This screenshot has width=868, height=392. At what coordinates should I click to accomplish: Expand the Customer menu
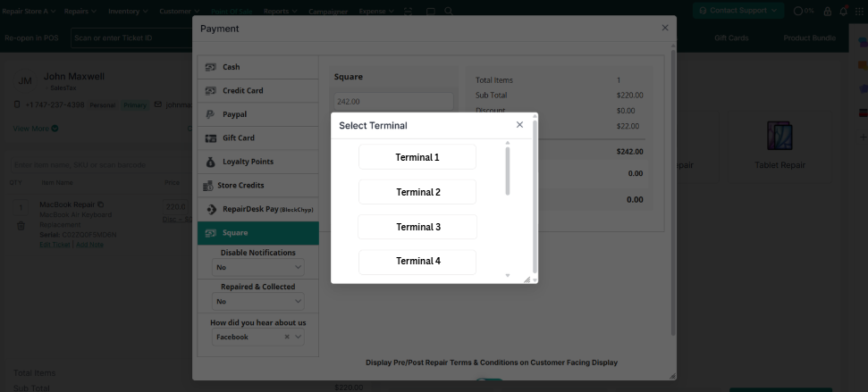coord(180,11)
